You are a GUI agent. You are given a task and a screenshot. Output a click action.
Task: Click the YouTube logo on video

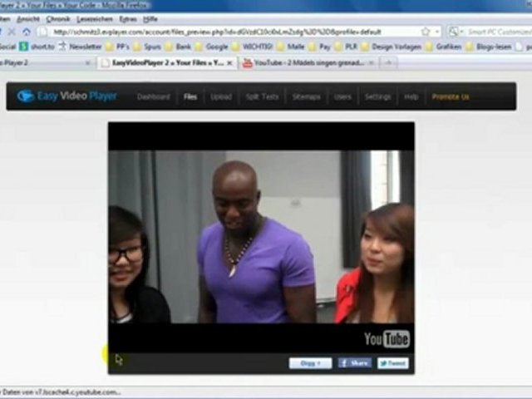[387, 338]
